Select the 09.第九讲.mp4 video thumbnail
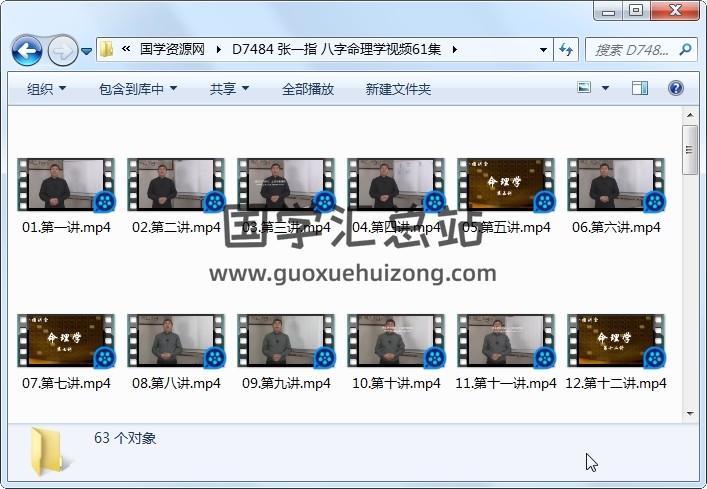Screen dimensions: 707x489 point(286,341)
